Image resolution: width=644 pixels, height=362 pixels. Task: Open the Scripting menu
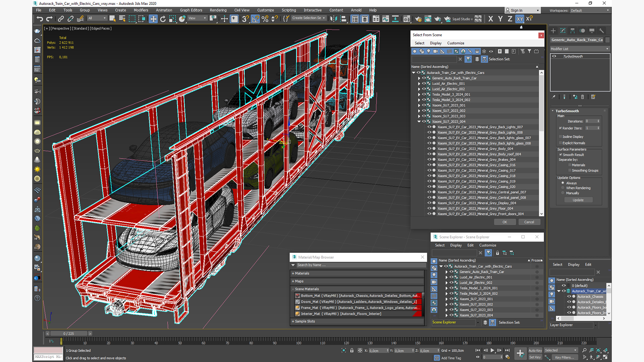pyautogui.click(x=289, y=10)
